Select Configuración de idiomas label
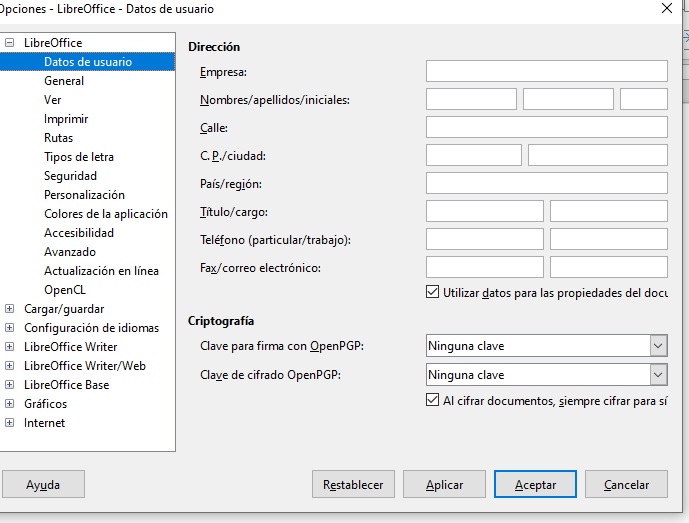The width and height of the screenshot is (689, 523). pos(91,328)
